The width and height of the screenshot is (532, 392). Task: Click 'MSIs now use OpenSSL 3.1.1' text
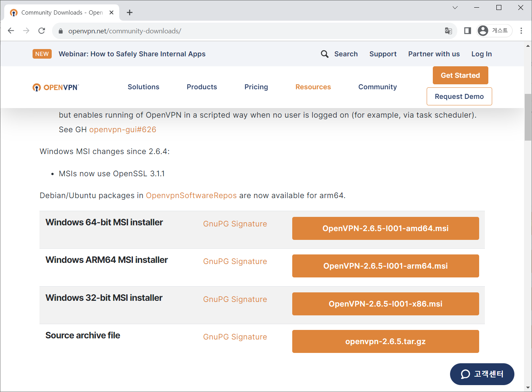pyautogui.click(x=112, y=174)
